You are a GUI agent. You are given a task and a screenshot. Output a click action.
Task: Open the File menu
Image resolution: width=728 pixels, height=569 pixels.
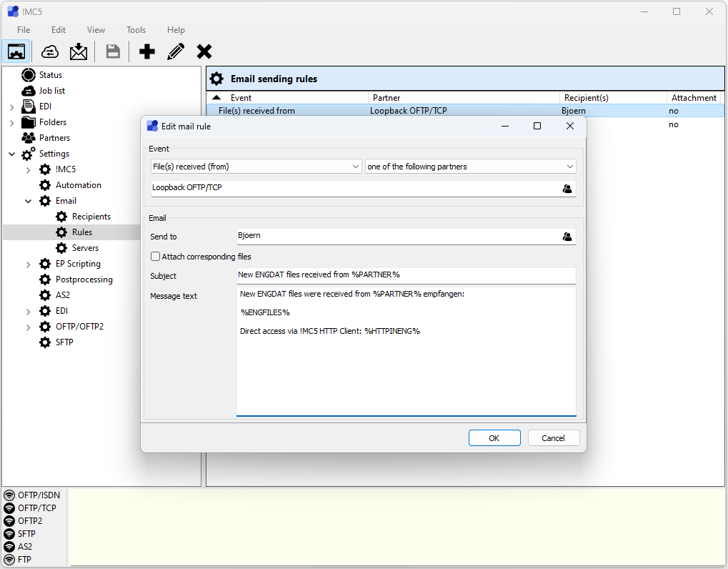(24, 30)
